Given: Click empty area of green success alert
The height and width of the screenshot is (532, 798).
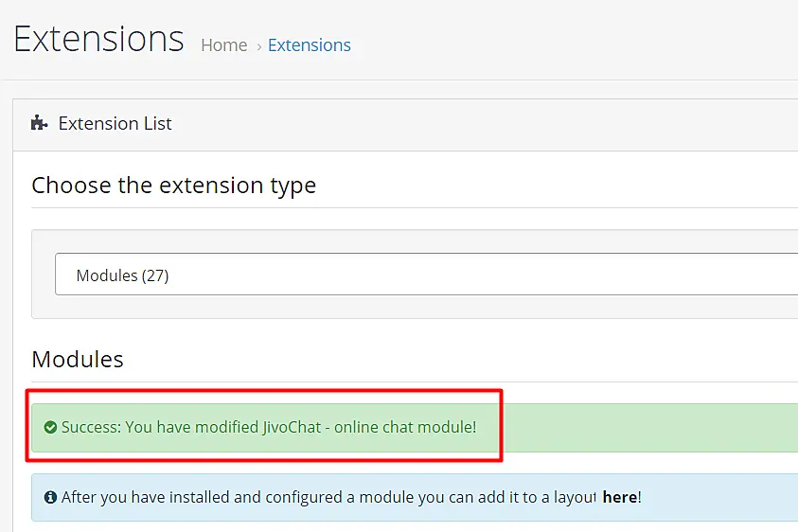Looking at the screenshot, I should 644,428.
